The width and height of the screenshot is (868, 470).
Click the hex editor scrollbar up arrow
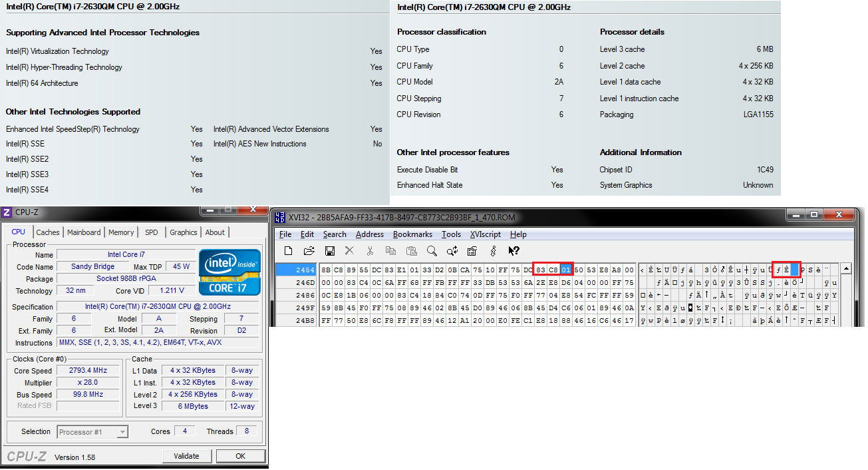point(845,269)
